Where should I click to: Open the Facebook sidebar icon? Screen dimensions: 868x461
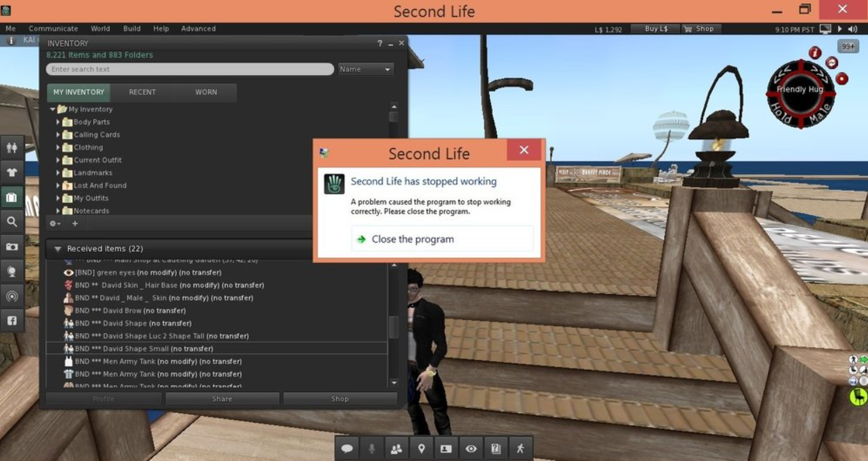12,321
